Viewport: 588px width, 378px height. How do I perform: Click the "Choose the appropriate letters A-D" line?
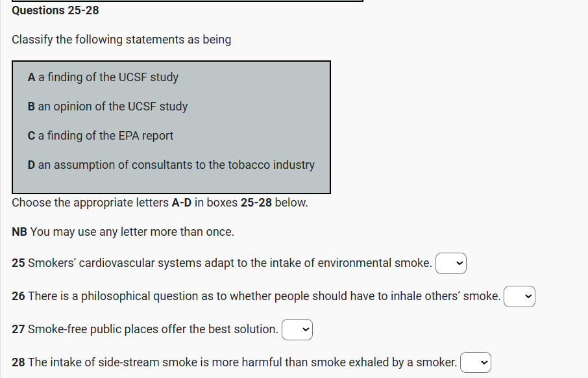click(160, 202)
